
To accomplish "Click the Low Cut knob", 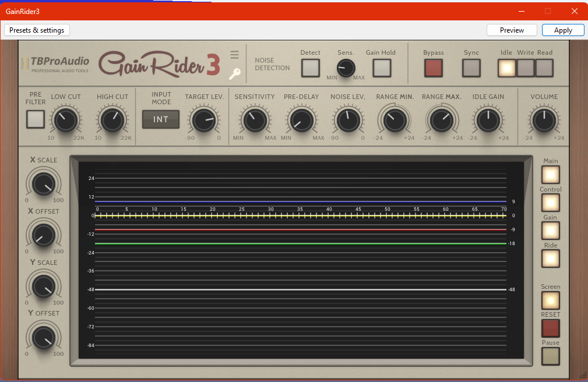I will pos(66,121).
